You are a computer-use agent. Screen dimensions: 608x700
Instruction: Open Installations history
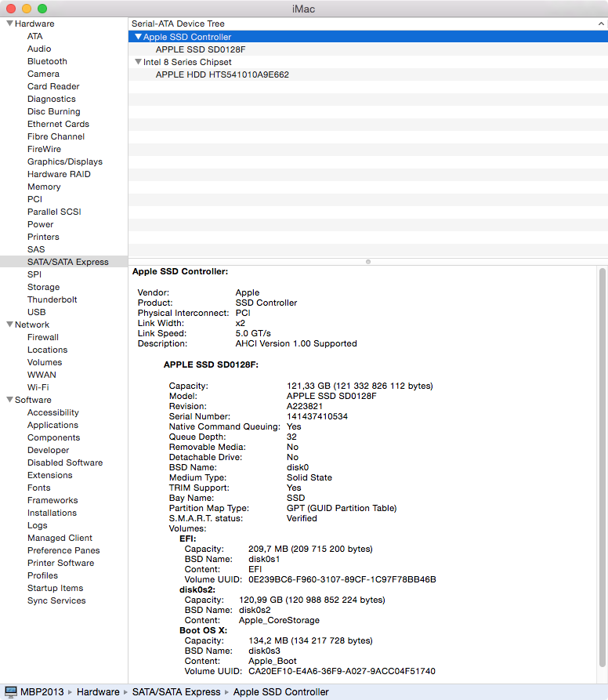point(52,512)
